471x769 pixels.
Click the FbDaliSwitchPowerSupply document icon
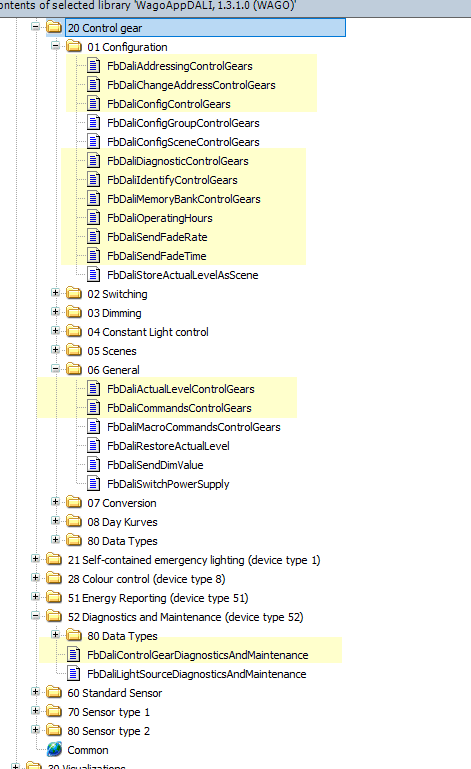pos(94,484)
